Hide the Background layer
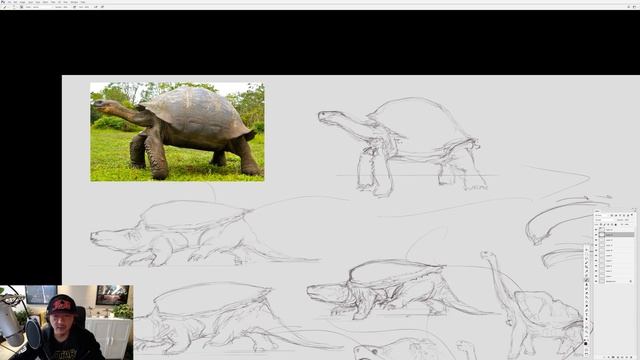The width and height of the screenshot is (640, 360). click(596, 281)
